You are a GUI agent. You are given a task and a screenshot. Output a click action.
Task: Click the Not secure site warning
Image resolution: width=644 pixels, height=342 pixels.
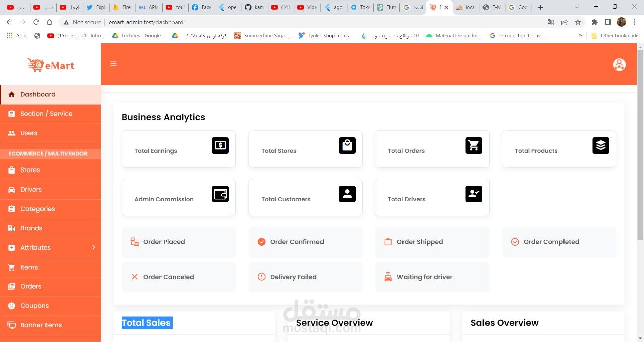[x=82, y=22]
